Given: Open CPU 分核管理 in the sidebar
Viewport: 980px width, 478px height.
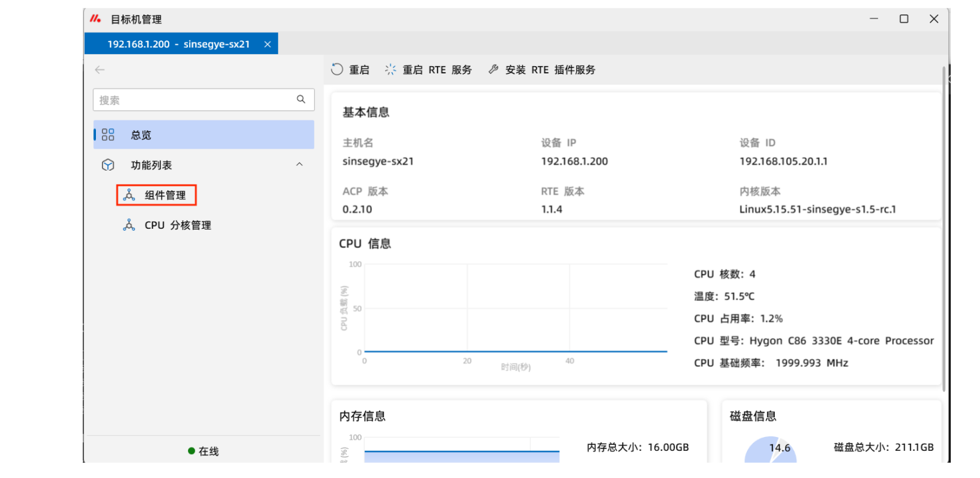Looking at the screenshot, I should click(x=177, y=225).
